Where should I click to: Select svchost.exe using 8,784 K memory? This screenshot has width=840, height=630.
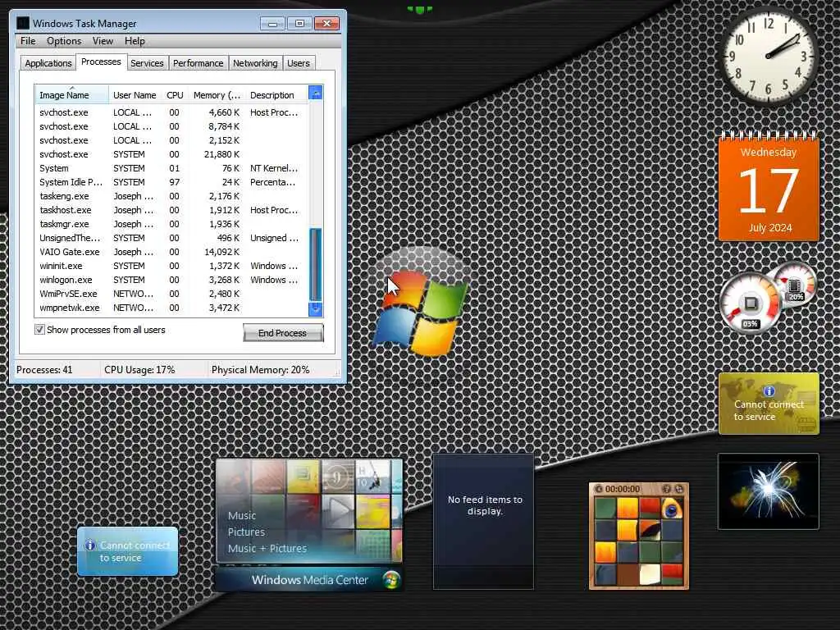(171, 126)
